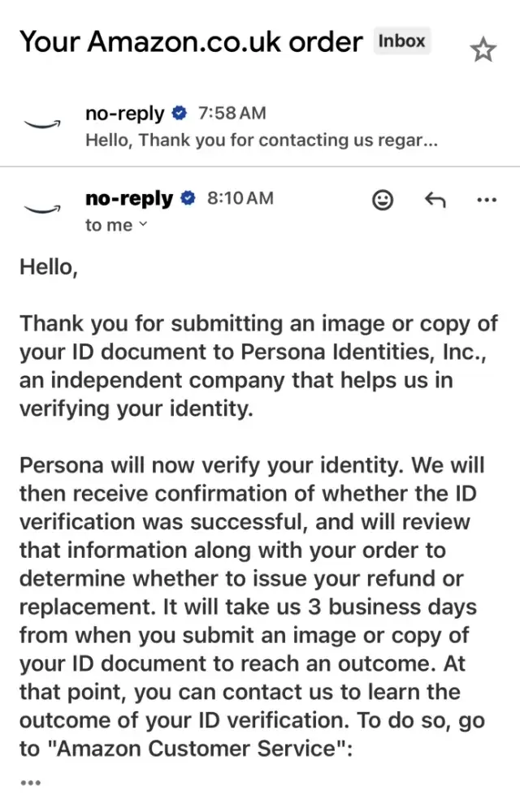Open the three-dot more options menu

point(486,200)
